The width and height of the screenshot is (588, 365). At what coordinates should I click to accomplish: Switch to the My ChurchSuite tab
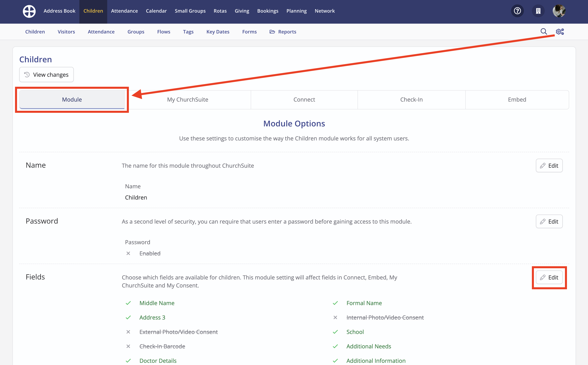point(188,99)
